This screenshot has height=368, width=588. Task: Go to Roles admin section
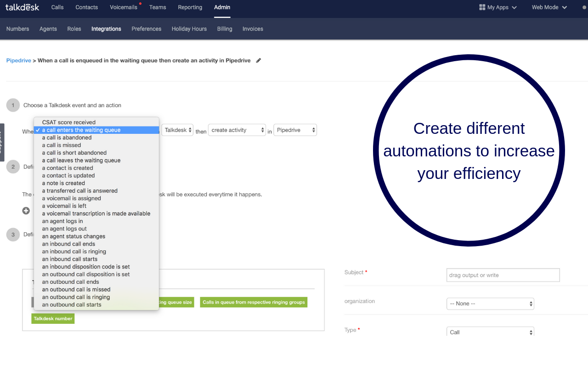pos(74,29)
